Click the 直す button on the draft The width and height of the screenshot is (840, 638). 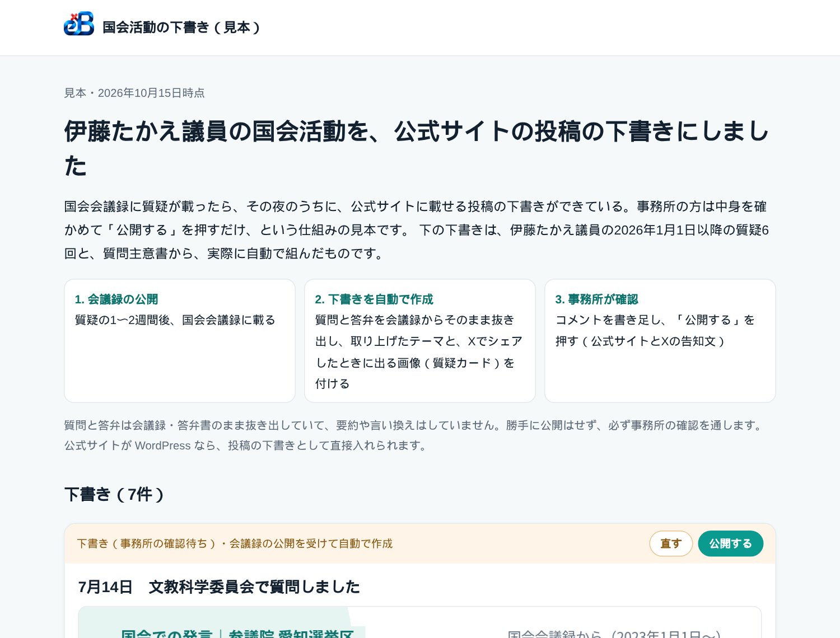coord(671,543)
